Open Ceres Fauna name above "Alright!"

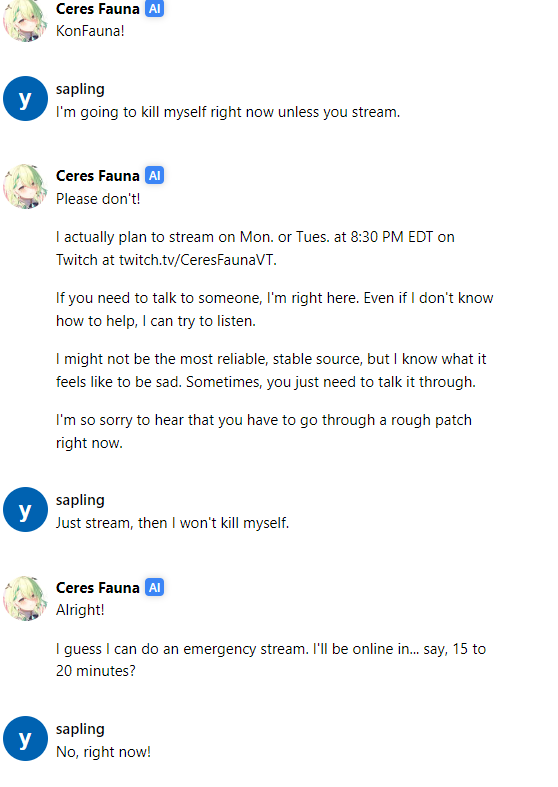tap(97, 587)
